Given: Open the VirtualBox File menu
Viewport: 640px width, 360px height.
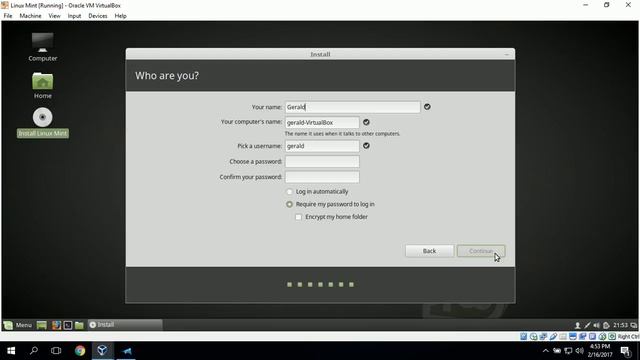Looking at the screenshot, I should point(8,16).
